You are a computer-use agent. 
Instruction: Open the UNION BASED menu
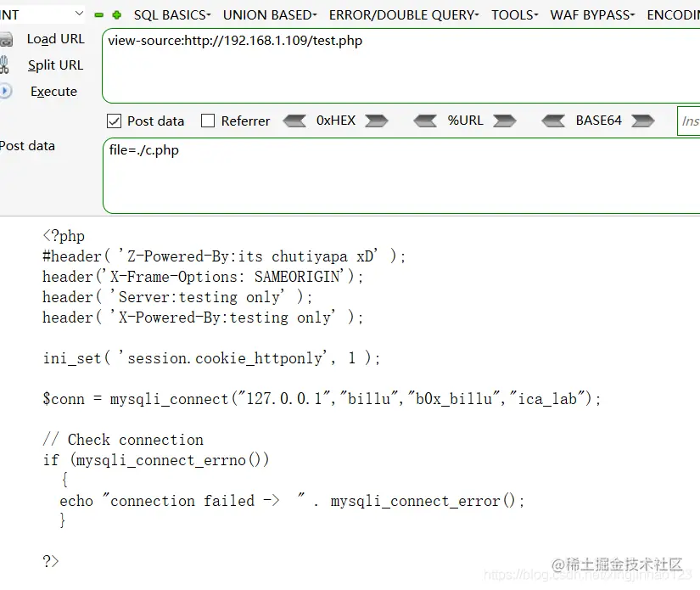point(270,15)
